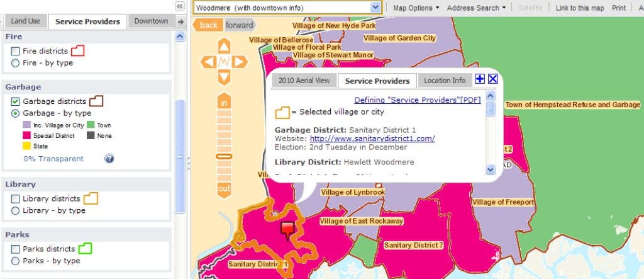Expand the popup with plus icon
This screenshot has width=644, height=279.
(480, 79)
